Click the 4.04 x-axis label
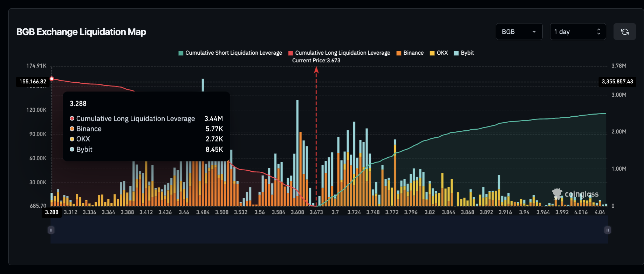This screenshot has width=644, height=274. pos(600,212)
